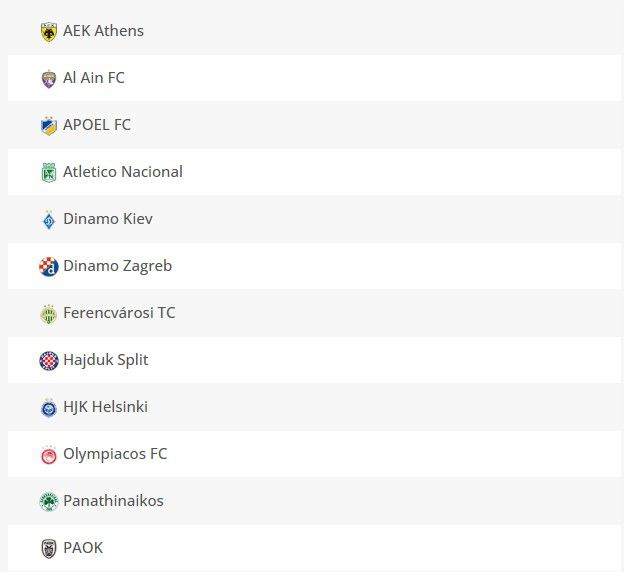Go to Atletico Nacional team name
The width and height of the screenshot is (624, 572).
click(123, 172)
